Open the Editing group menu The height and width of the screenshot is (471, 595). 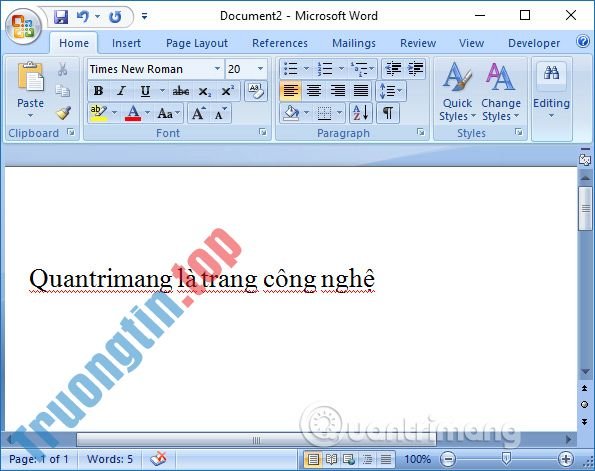pos(551,91)
